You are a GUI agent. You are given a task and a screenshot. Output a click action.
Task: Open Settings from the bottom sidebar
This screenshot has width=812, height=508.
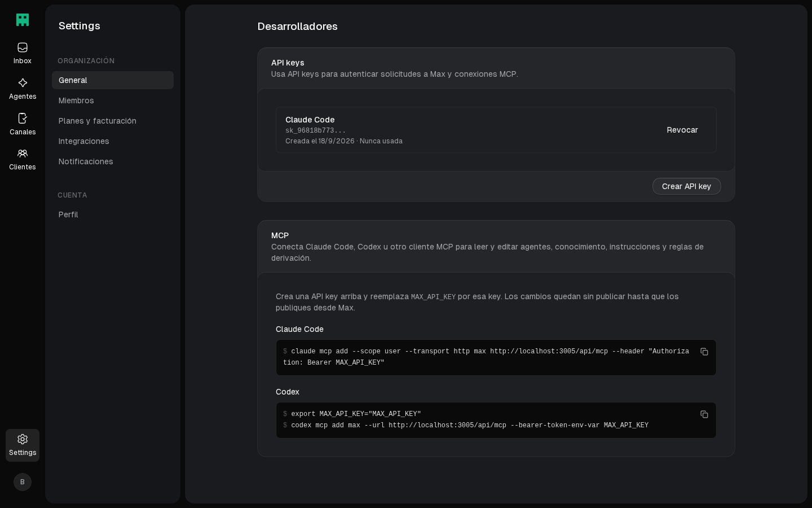click(23, 445)
